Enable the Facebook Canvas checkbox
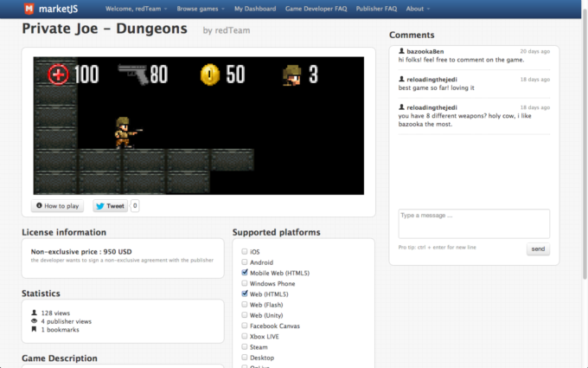 tap(245, 326)
